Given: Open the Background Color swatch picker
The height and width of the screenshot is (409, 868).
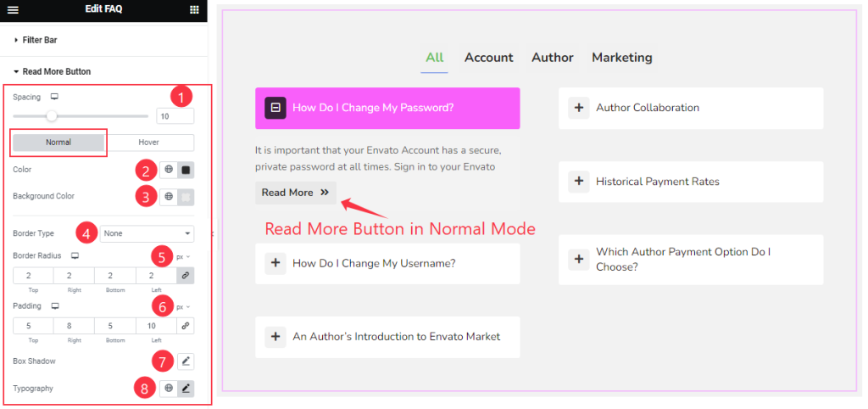Looking at the screenshot, I should pos(186,196).
